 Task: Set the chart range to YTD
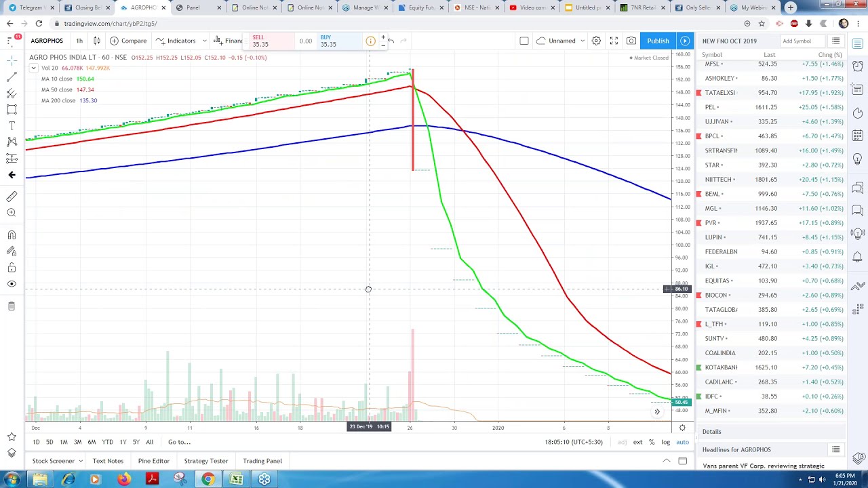(107, 442)
